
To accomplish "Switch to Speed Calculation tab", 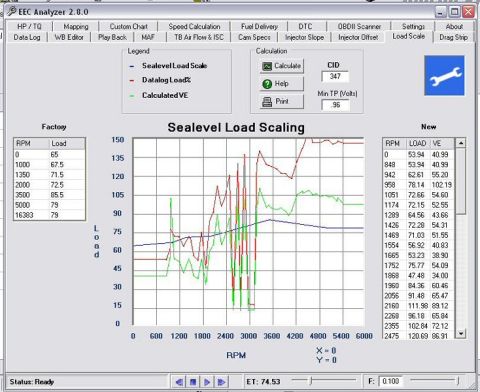I will pos(194,26).
